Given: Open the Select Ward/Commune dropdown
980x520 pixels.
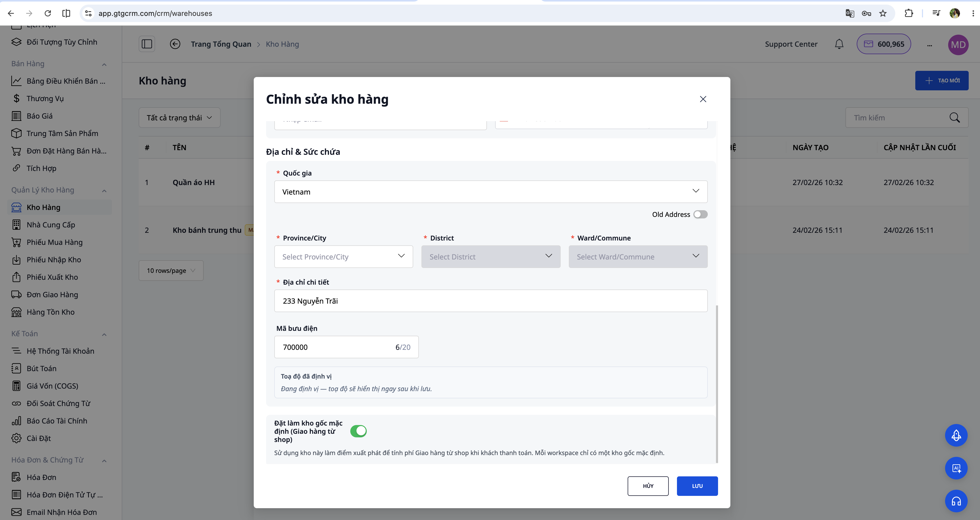Looking at the screenshot, I should point(638,257).
